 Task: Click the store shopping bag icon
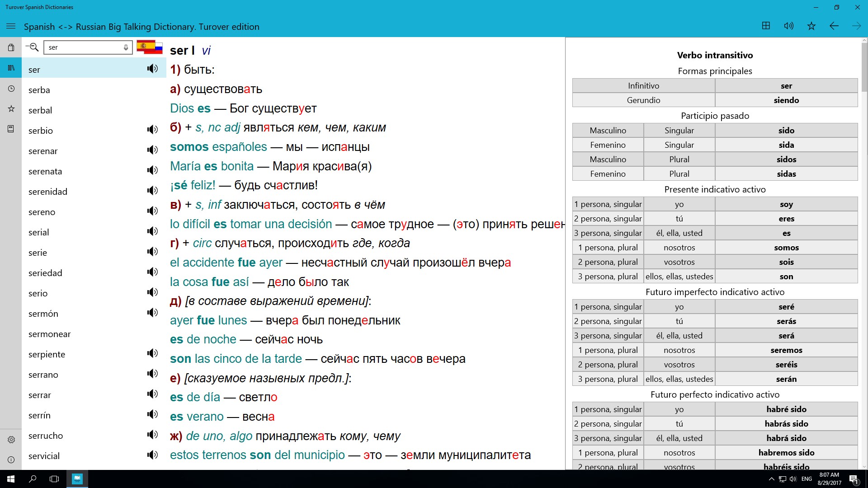point(11,47)
